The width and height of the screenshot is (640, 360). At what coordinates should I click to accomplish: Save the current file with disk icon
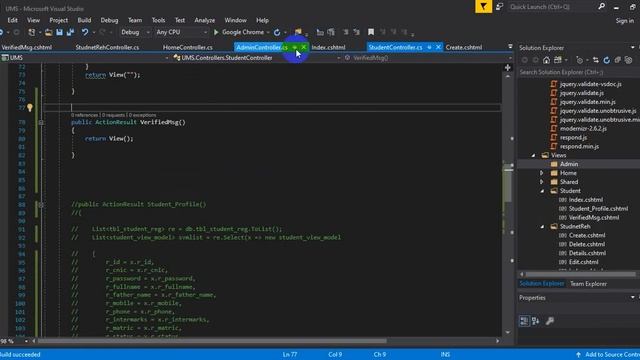[x=59, y=32]
